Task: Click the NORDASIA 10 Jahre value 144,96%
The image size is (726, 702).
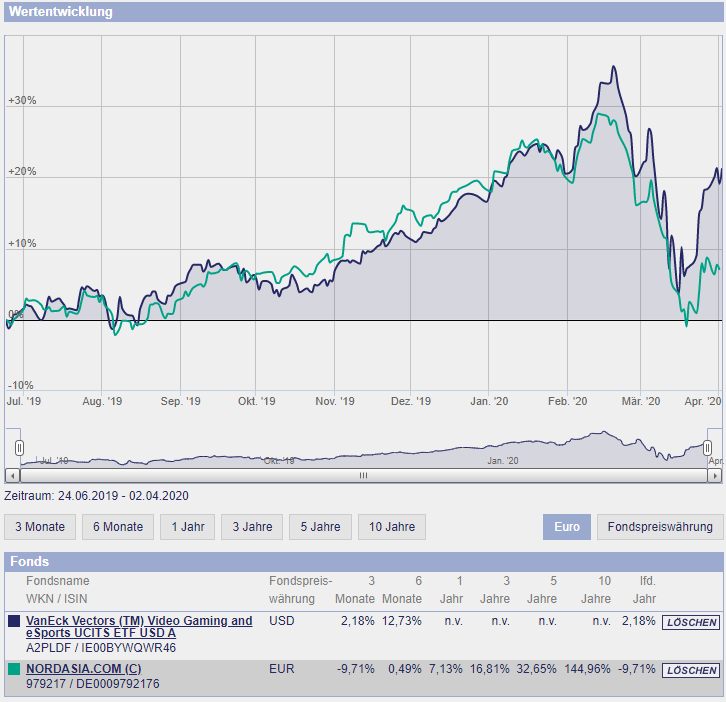Action: pyautogui.click(x=587, y=669)
